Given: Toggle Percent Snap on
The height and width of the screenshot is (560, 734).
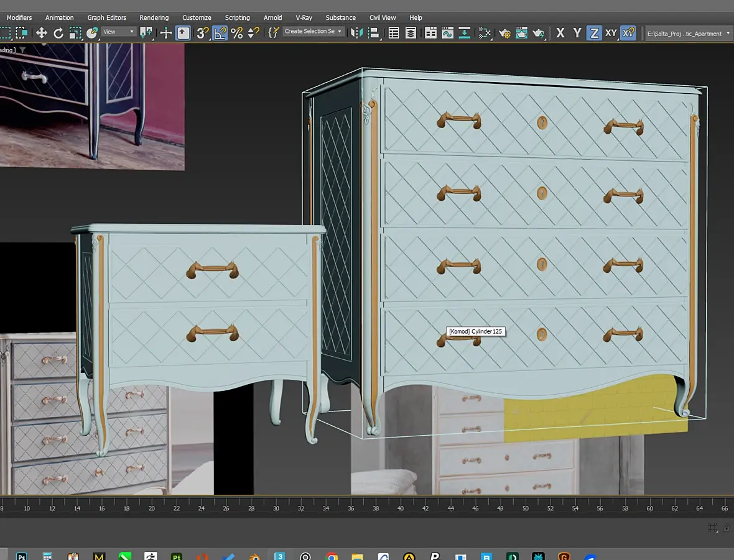Looking at the screenshot, I should pyautogui.click(x=237, y=33).
